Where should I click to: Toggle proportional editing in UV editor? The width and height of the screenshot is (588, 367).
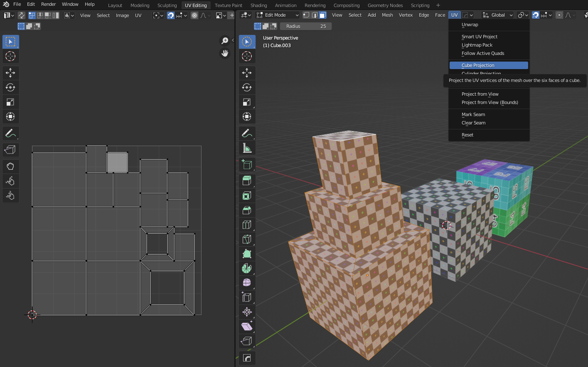tap(194, 15)
